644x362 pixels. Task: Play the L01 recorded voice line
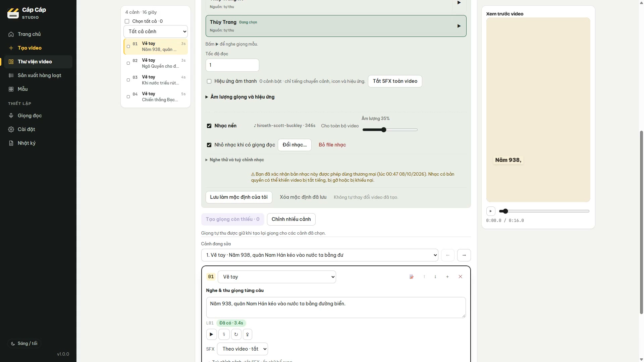[211, 334]
